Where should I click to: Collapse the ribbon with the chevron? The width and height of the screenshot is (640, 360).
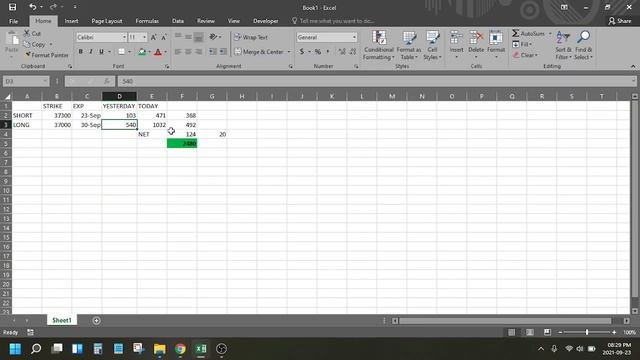point(633,66)
